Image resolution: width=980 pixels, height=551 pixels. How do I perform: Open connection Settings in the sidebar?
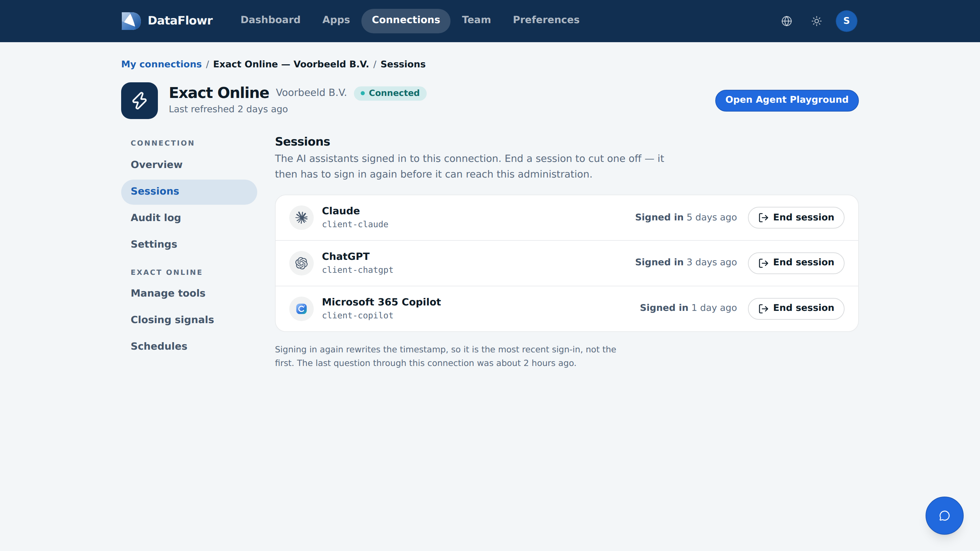pos(189,245)
